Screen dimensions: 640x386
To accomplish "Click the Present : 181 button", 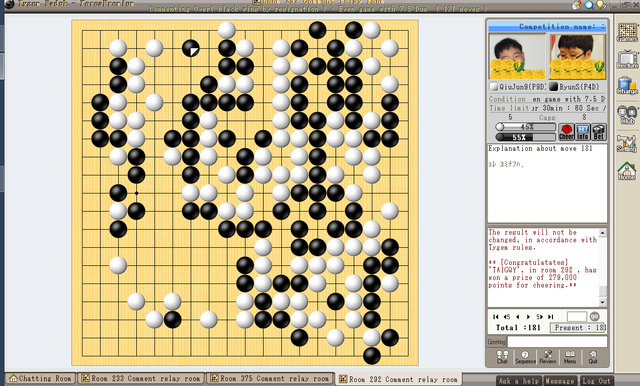I will [x=578, y=328].
